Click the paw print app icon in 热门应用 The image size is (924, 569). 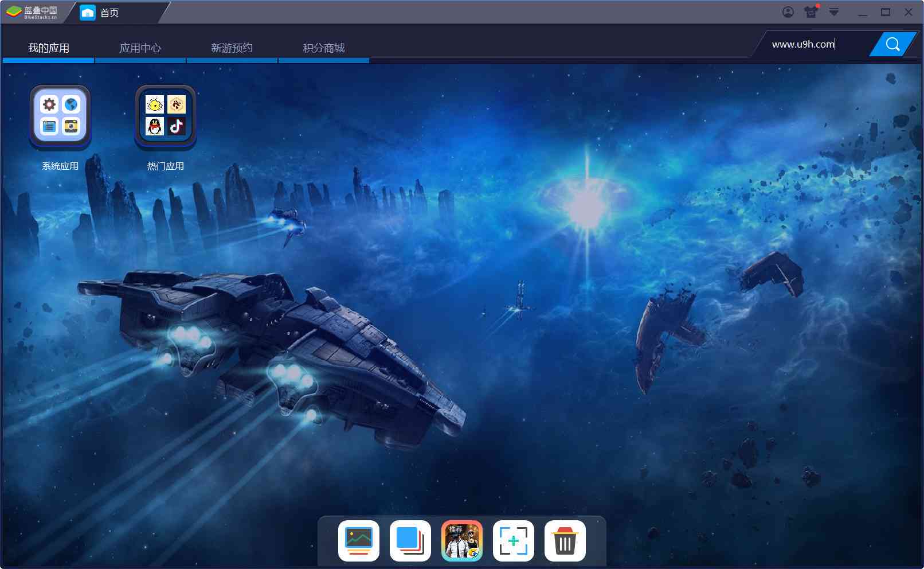pyautogui.click(x=177, y=104)
